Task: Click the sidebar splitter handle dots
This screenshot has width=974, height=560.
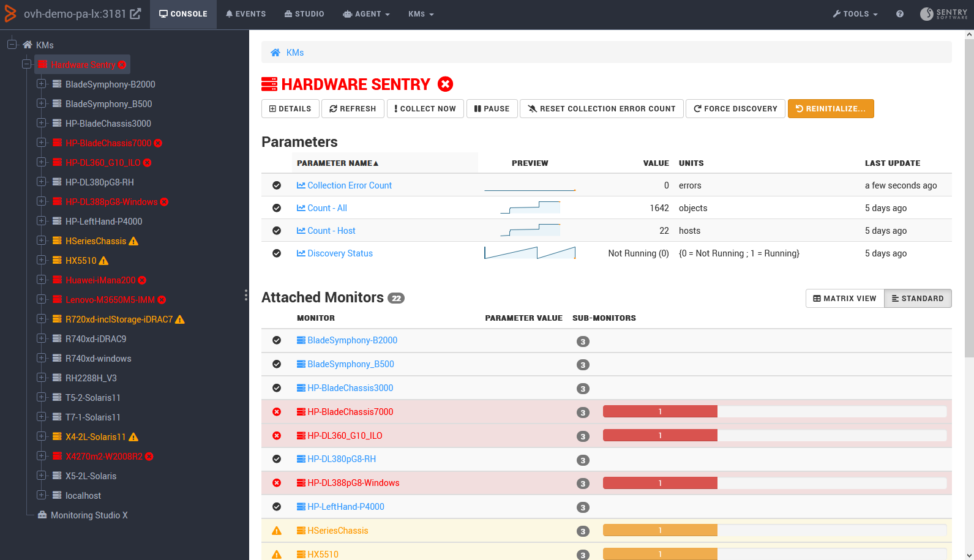Action: click(x=246, y=296)
